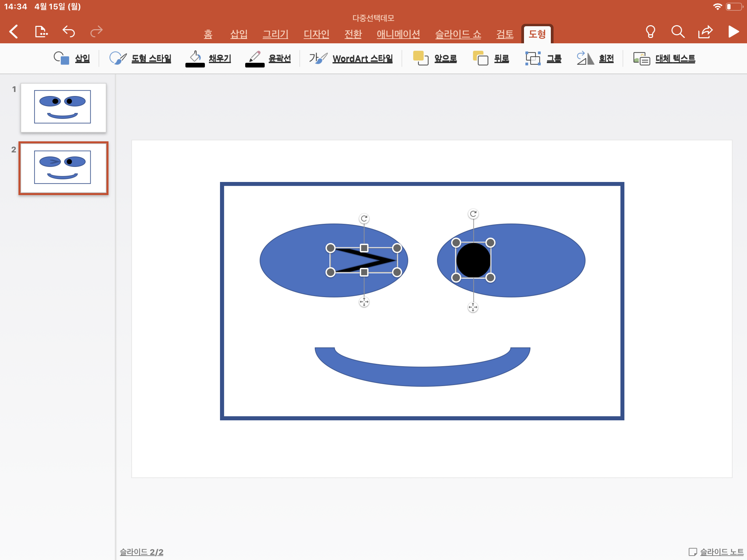747x560 pixels.
Task: Send shape backward with 뒤로 icon
Action: point(481,58)
